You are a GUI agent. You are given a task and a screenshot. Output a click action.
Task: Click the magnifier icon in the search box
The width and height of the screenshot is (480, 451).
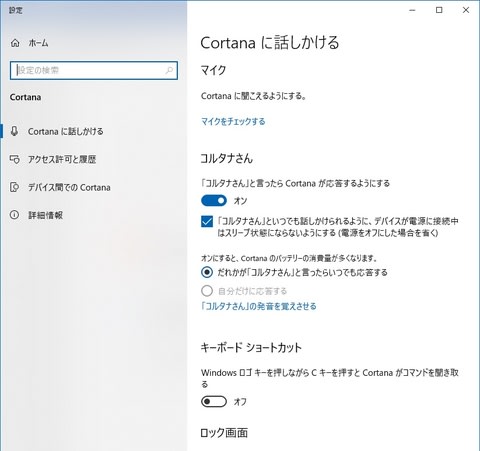pyautogui.click(x=169, y=70)
